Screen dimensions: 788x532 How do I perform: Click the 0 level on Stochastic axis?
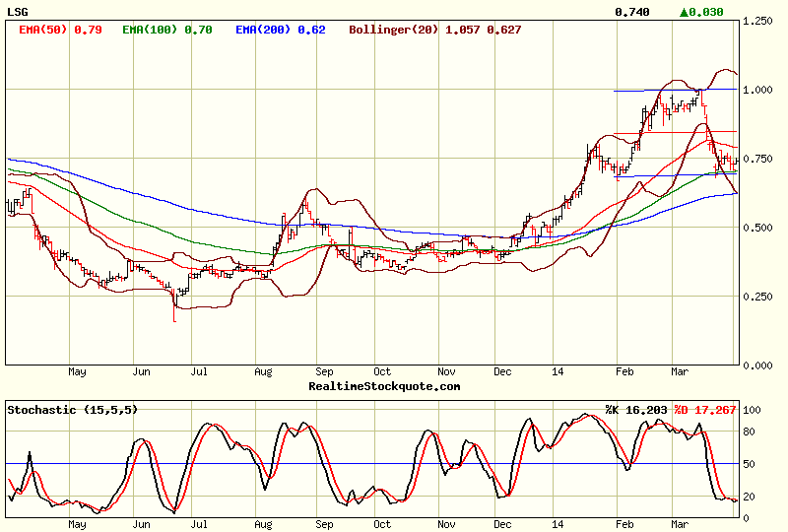pyautogui.click(x=747, y=518)
